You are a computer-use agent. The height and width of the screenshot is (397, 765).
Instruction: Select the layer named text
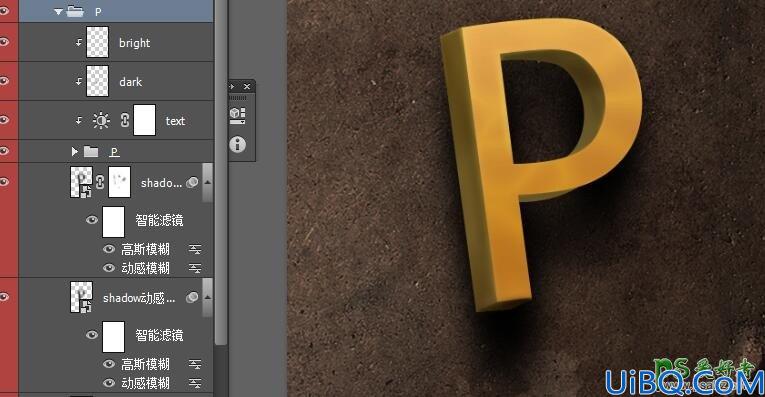coord(175,121)
